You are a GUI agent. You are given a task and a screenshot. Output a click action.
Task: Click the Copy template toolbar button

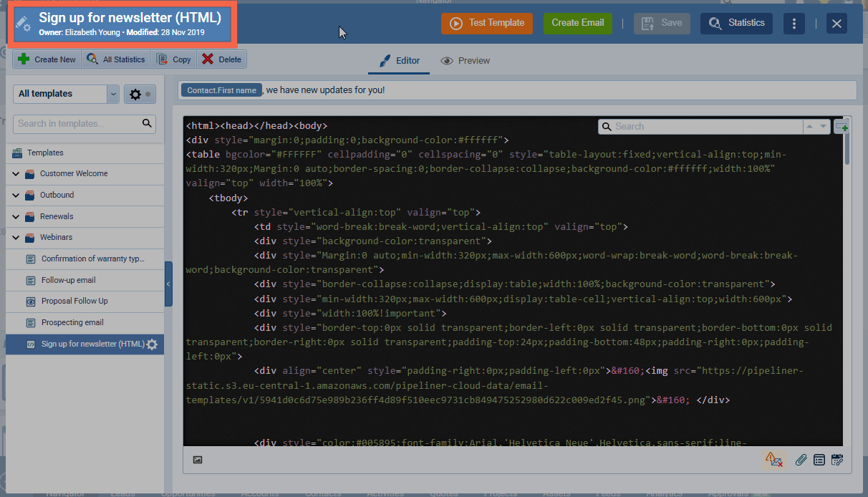coord(173,59)
